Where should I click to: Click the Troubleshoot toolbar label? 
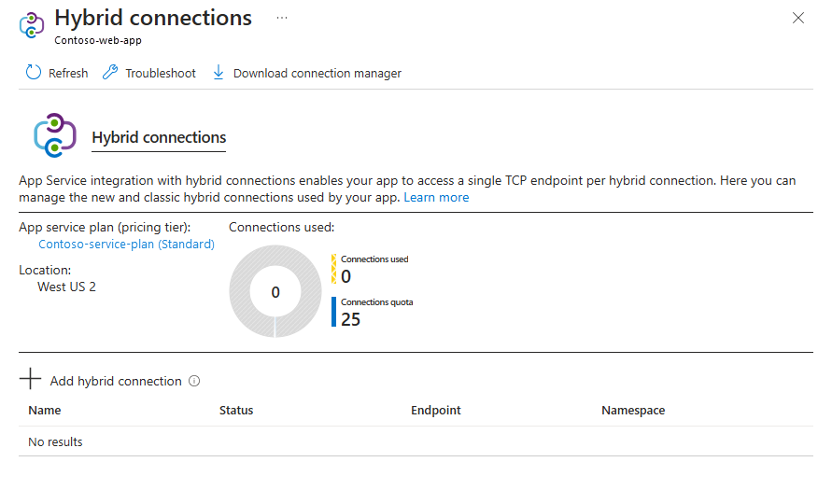point(161,74)
